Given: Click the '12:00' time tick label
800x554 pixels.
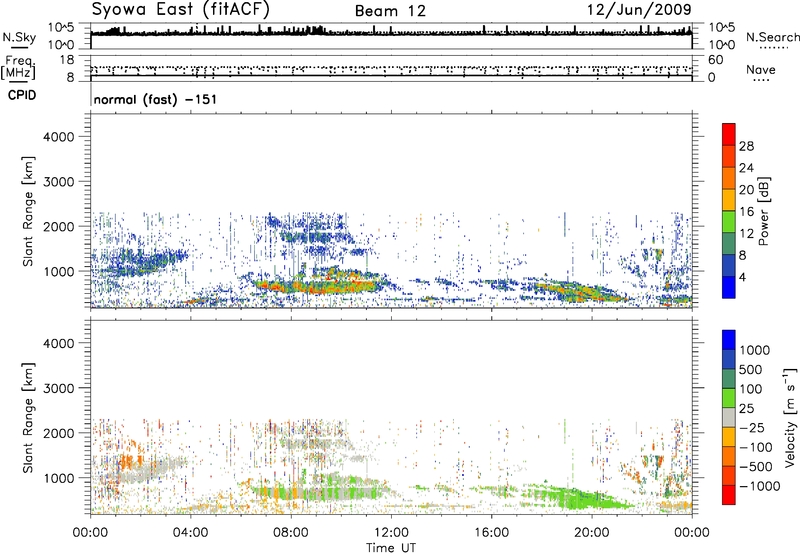Looking at the screenshot, I should 391,533.
